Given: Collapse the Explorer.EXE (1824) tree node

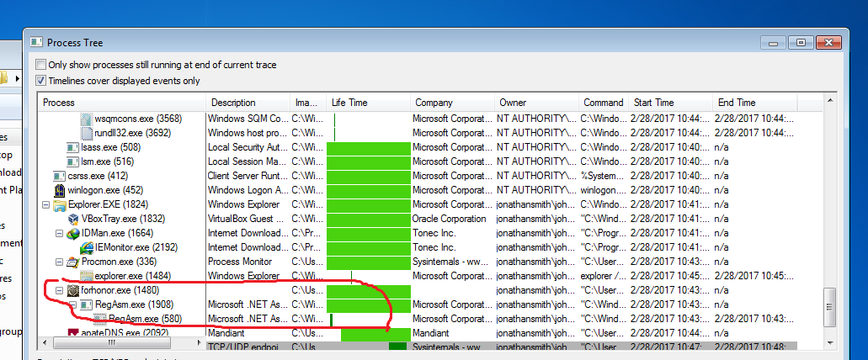Looking at the screenshot, I should pyautogui.click(x=45, y=204).
